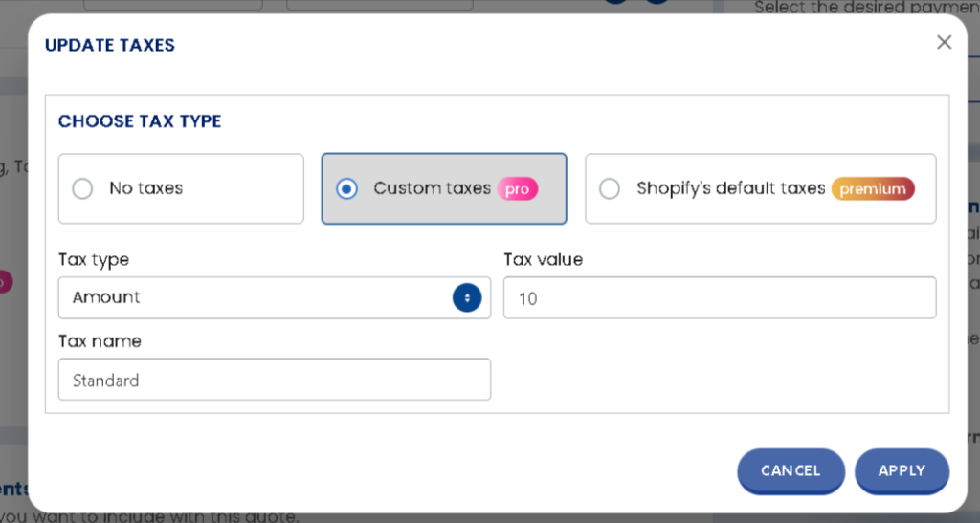Enable Shopify's default taxes radio option
Screen dimensions: 980x523
(610, 188)
